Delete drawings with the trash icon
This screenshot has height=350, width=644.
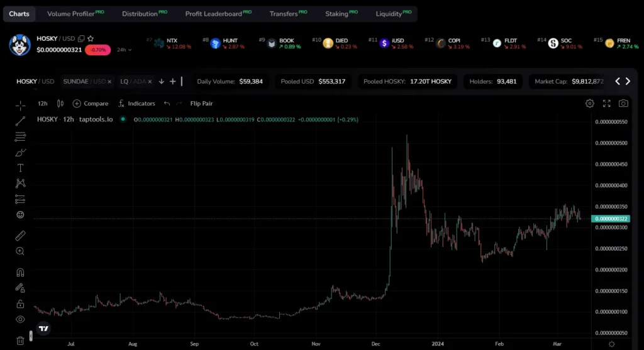(20, 340)
